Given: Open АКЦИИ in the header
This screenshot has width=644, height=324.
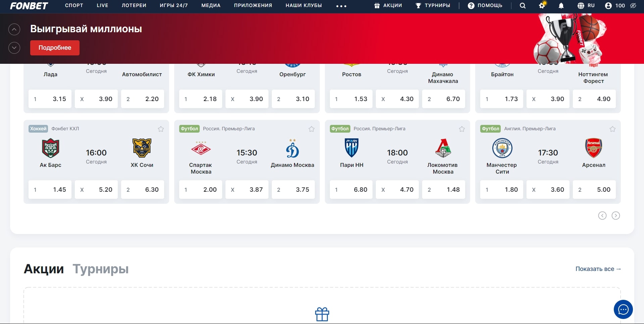Looking at the screenshot, I should (x=388, y=5).
